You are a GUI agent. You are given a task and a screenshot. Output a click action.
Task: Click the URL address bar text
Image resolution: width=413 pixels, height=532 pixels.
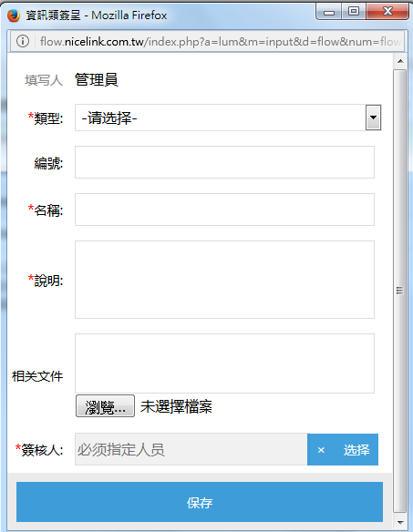pos(220,42)
